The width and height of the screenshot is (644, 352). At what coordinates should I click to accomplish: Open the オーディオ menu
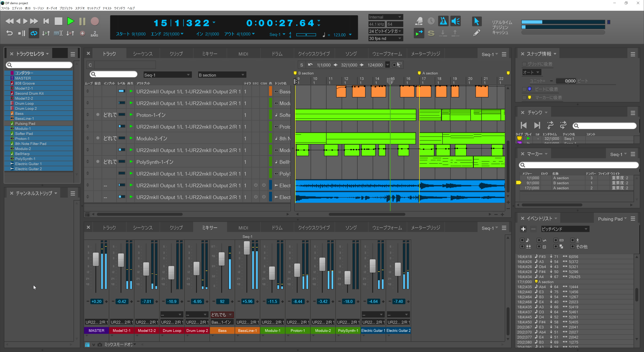coord(52,8)
